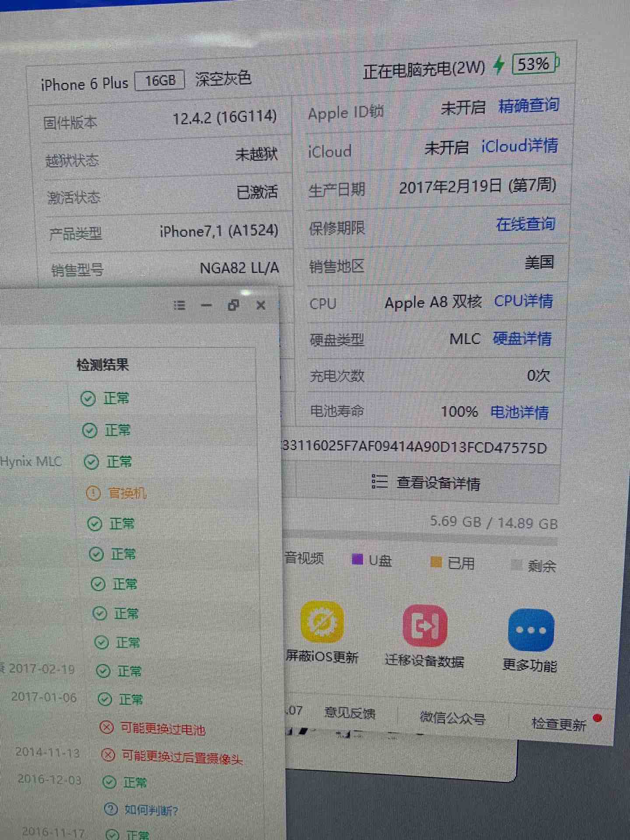The height and width of the screenshot is (840, 630).
Task: Close the inspection report window
Action: click(x=261, y=305)
